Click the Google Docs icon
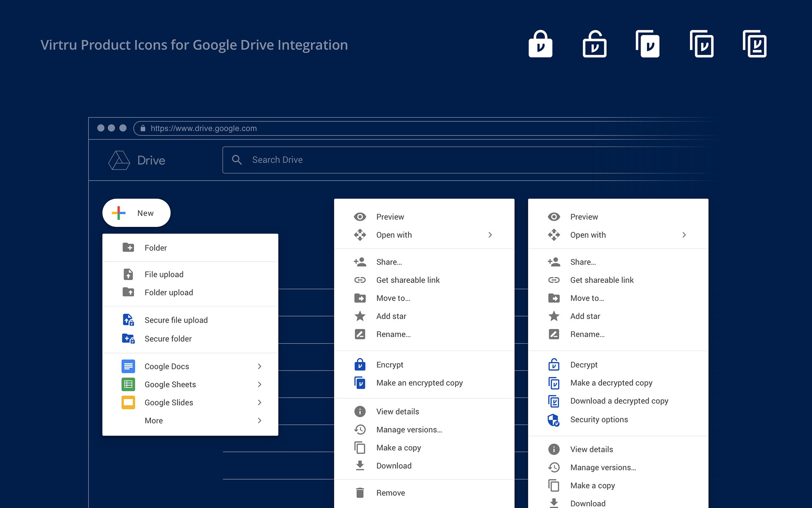This screenshot has width=812, height=508. (128, 366)
